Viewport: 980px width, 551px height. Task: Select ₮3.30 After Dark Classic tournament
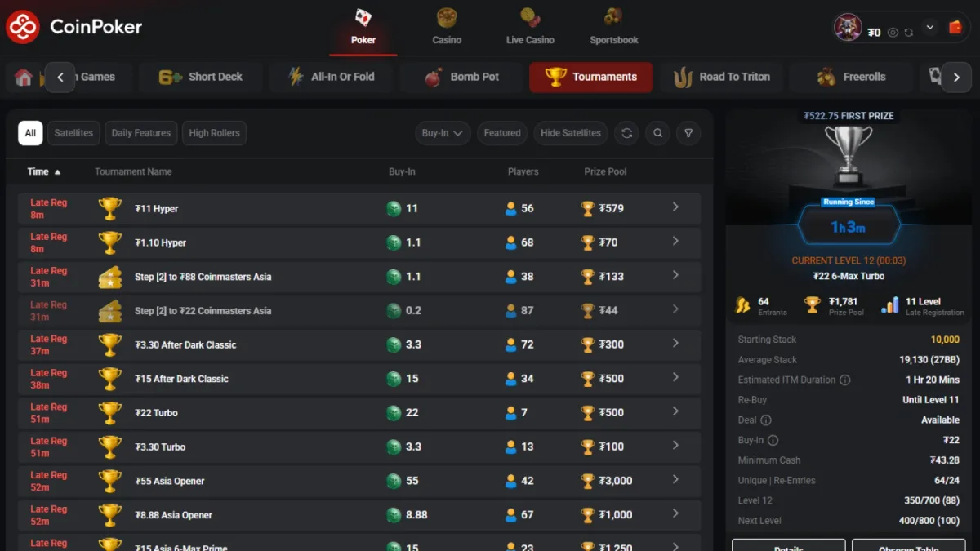tap(359, 344)
